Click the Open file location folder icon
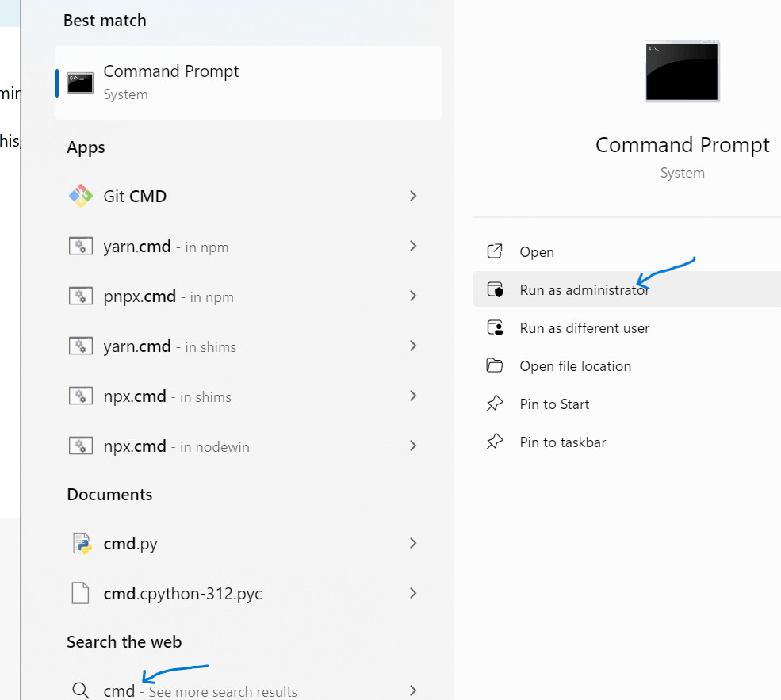 [495, 365]
